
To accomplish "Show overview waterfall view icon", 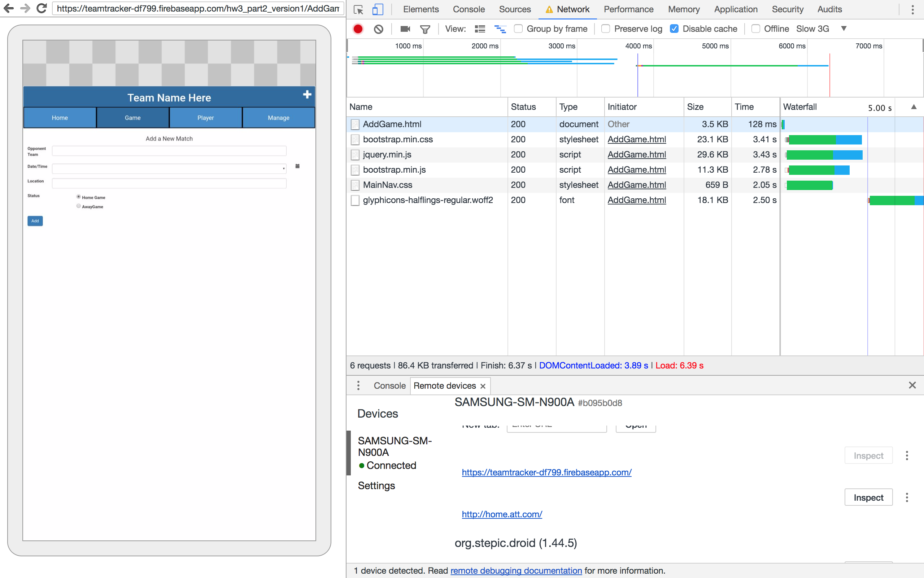I will (x=500, y=29).
